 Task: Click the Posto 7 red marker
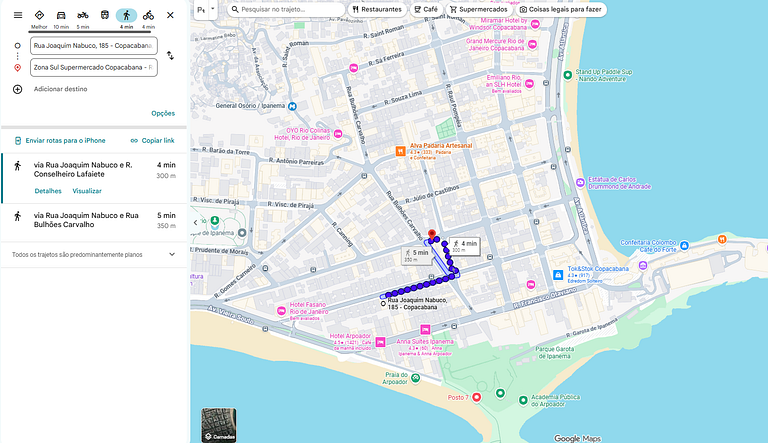coord(476,397)
